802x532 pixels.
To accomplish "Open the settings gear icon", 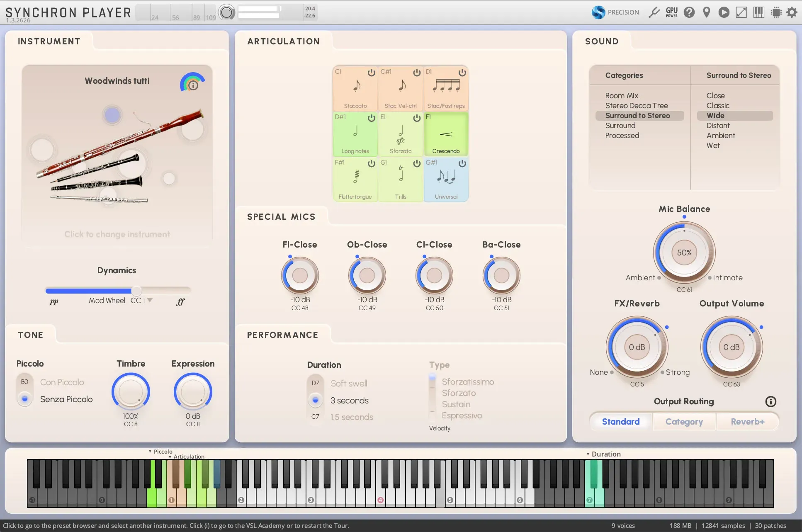I will click(x=792, y=12).
